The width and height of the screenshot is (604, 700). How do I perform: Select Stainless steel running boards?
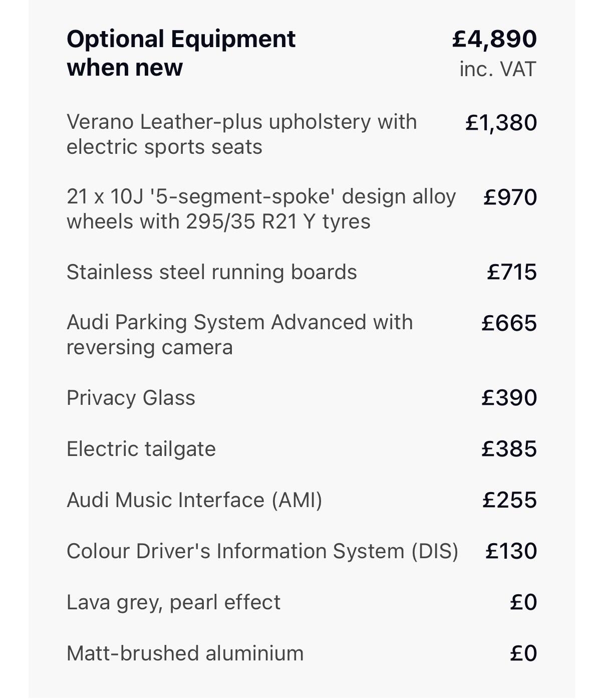[211, 272]
